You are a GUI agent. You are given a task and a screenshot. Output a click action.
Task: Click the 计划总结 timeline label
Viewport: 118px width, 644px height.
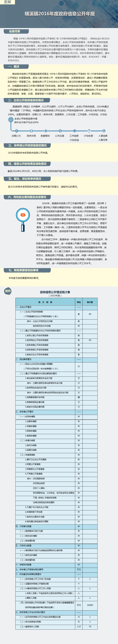tap(74, 140)
